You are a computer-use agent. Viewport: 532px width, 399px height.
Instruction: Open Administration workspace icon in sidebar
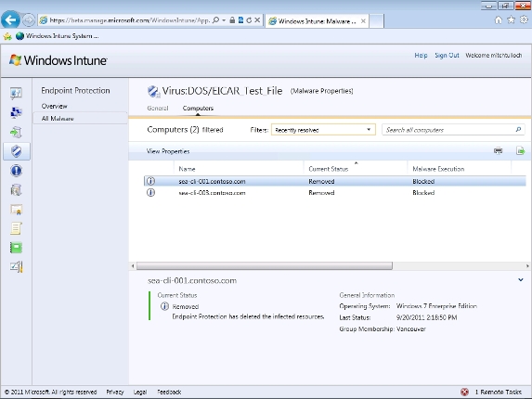16,267
